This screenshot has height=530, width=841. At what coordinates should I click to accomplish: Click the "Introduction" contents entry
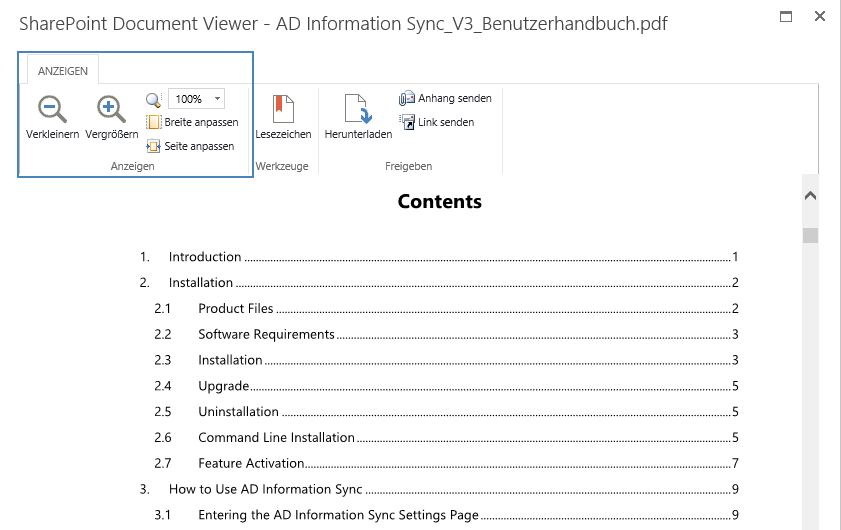tap(439, 257)
